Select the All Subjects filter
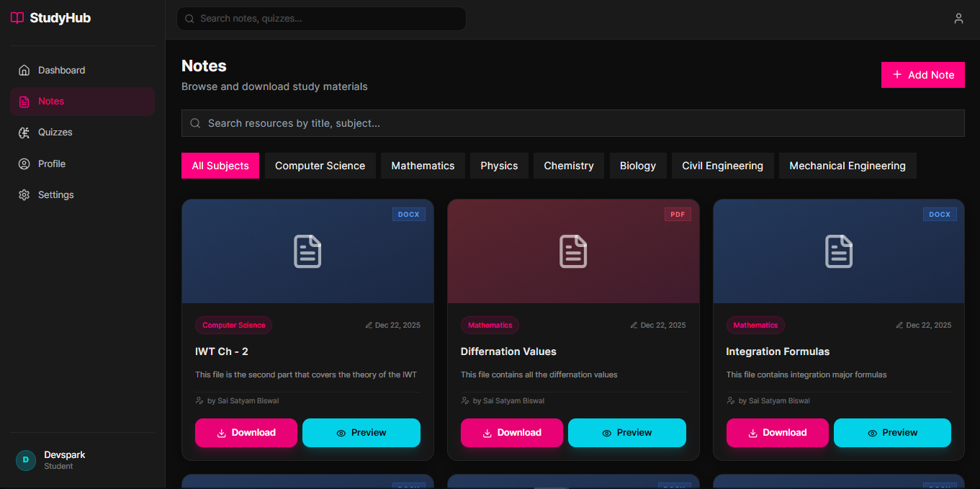 point(220,166)
